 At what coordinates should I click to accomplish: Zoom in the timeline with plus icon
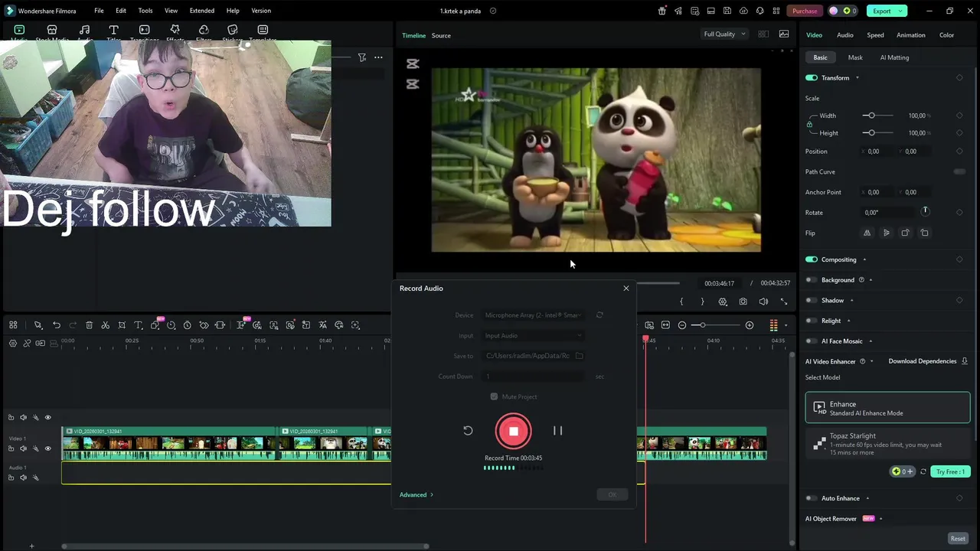[x=750, y=325]
